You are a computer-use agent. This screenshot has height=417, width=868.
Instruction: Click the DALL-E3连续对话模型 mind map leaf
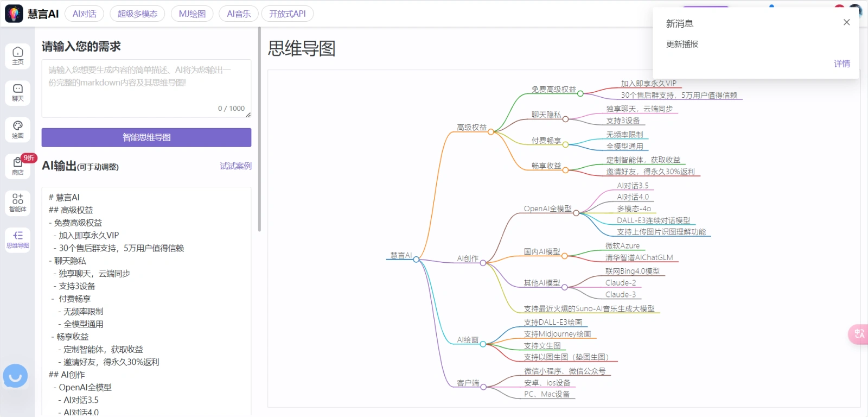[653, 220]
